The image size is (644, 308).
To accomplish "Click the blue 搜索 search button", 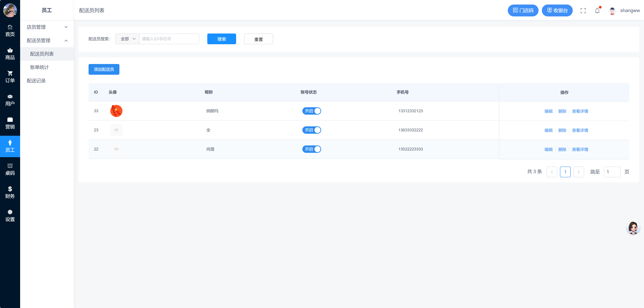I will [222, 39].
